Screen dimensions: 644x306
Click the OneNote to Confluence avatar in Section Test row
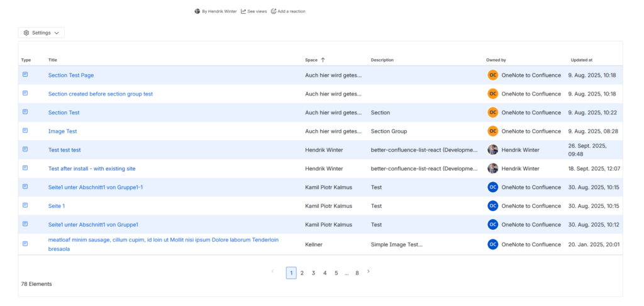(x=492, y=112)
